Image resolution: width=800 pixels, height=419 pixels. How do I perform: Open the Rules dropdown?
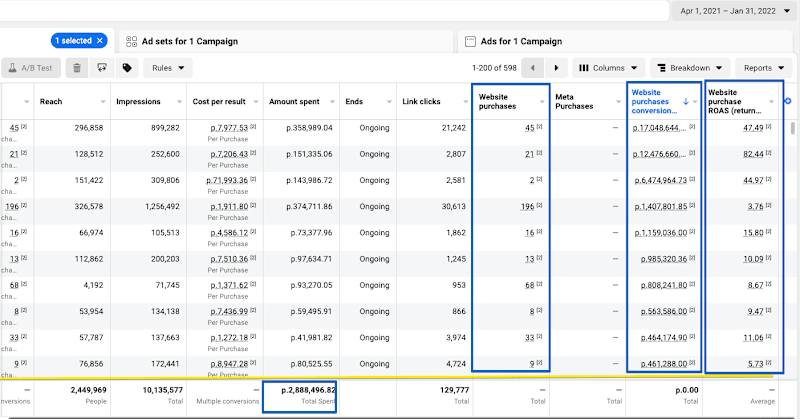pos(168,68)
